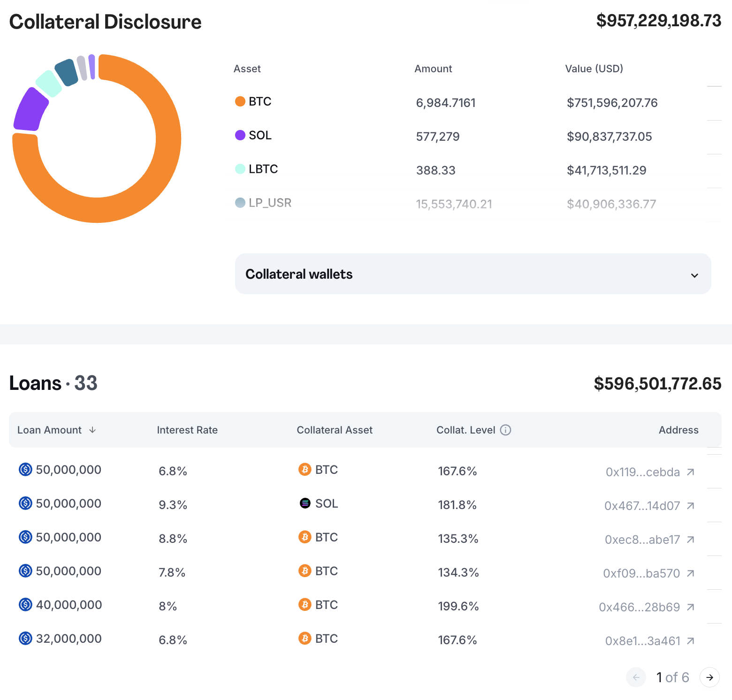This screenshot has height=700, width=732.
Task: Click the SOL coin icon in loans table
Action: click(305, 503)
